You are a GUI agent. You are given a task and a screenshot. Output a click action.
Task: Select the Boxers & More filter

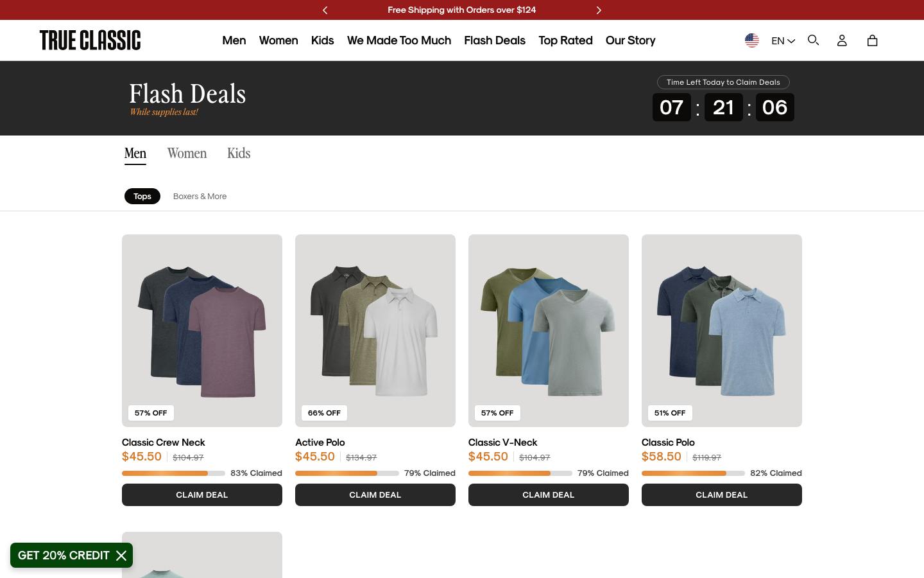pyautogui.click(x=200, y=197)
